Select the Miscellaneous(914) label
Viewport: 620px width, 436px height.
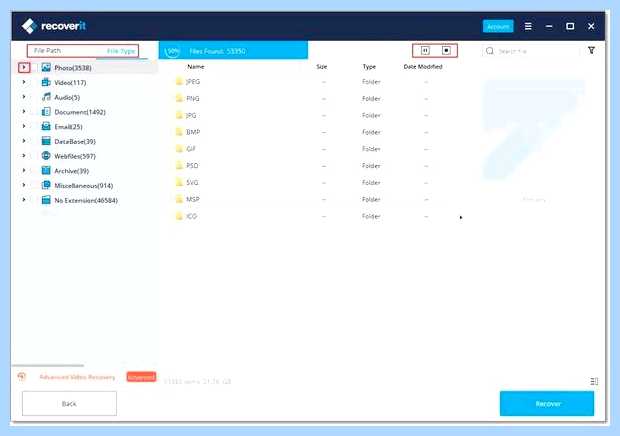point(83,185)
